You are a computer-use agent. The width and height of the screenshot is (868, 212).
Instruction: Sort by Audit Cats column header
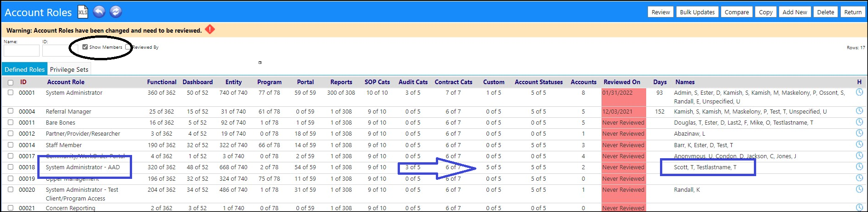pos(413,82)
